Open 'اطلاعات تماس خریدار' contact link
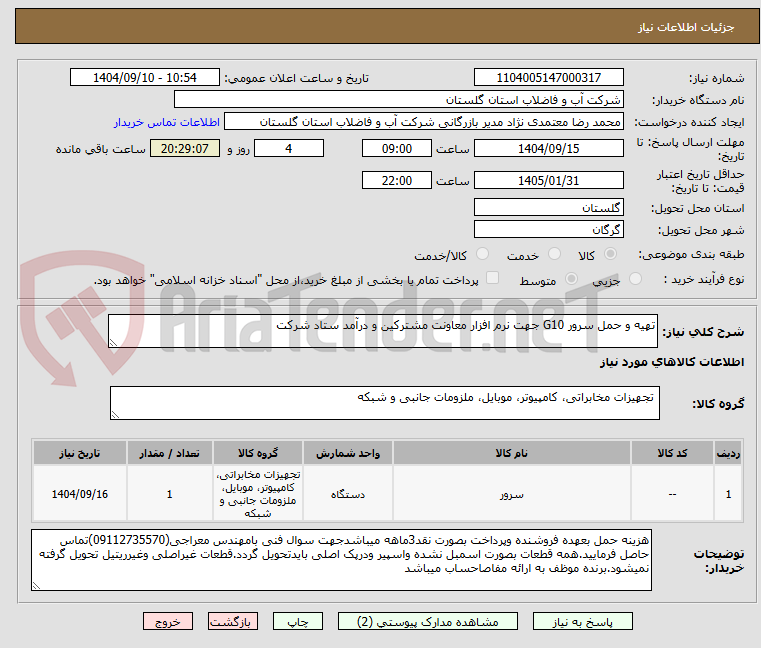Image resolution: width=761 pixels, height=648 pixels. tap(166, 122)
